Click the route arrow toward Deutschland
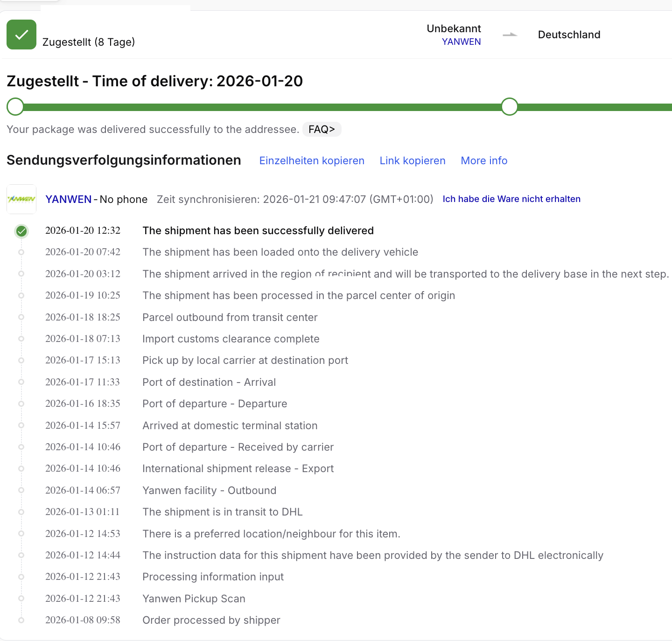Viewport: 672px width, 641px height. pos(510,35)
